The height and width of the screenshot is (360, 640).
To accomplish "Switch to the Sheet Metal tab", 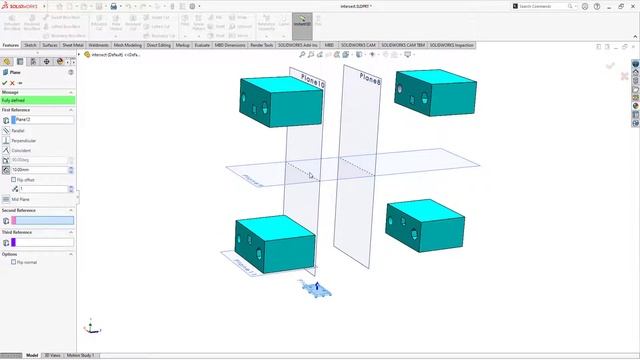I will click(x=73, y=45).
